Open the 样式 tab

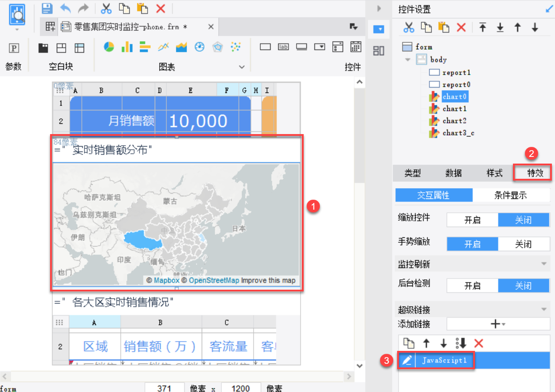(494, 173)
